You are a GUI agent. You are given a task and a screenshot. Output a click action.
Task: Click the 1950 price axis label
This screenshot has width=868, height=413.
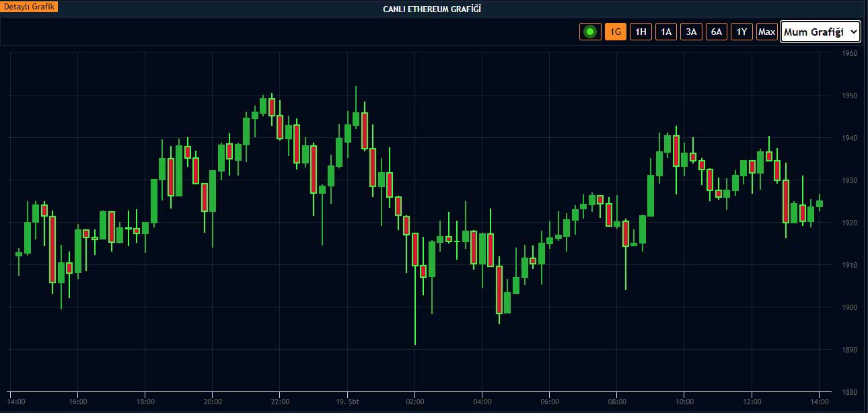pyautogui.click(x=850, y=96)
